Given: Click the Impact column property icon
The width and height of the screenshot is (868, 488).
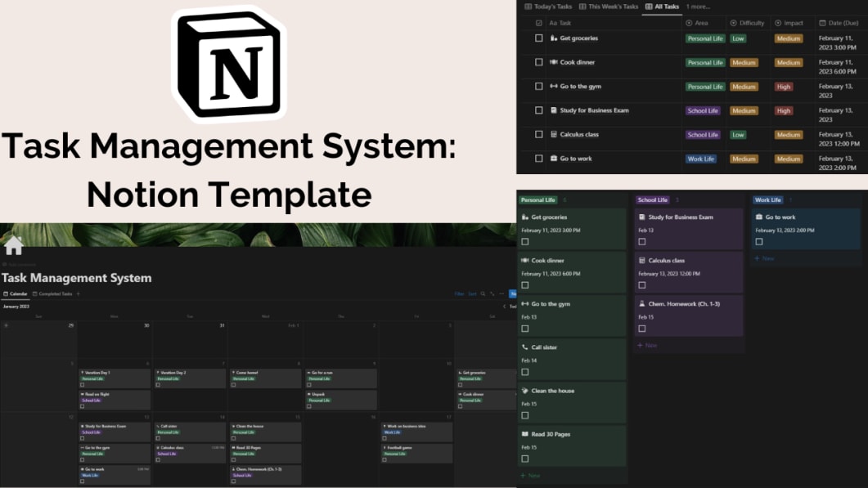Looking at the screenshot, I should click(776, 23).
